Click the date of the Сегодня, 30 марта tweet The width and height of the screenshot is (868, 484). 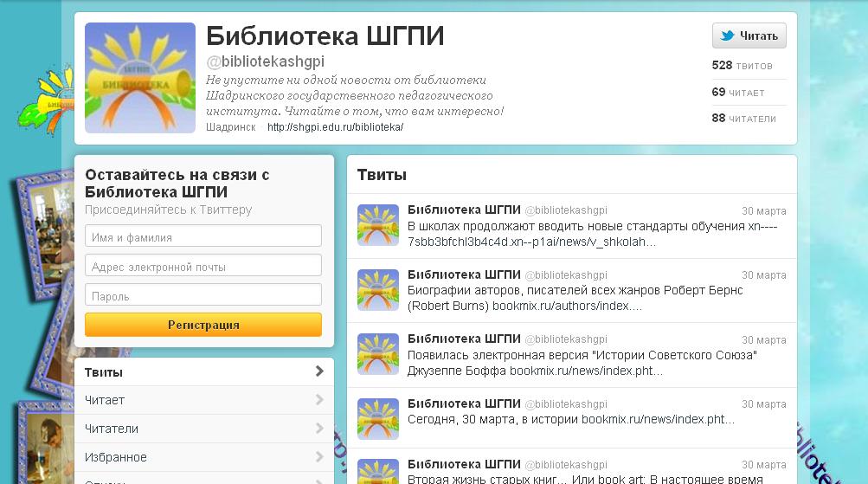pos(764,404)
